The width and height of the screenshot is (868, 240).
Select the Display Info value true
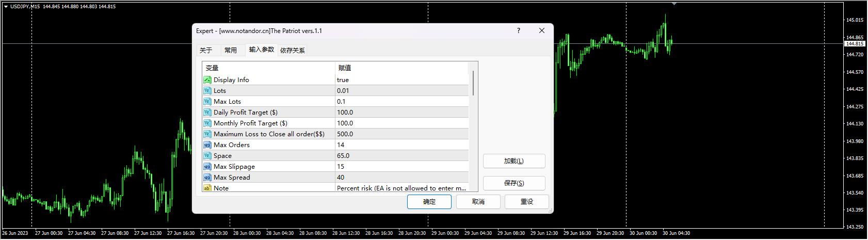(343, 80)
